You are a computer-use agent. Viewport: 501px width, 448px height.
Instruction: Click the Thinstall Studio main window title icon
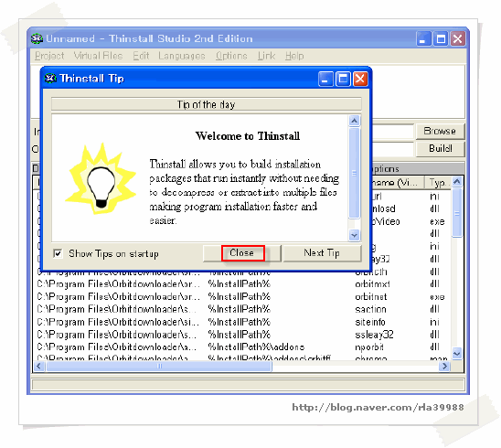[x=37, y=38]
